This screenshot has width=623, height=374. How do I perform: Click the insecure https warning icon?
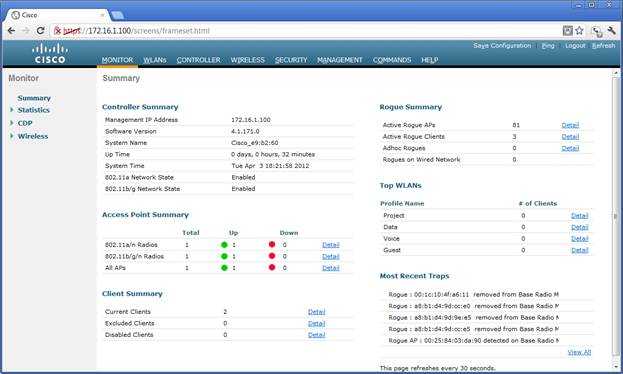point(58,31)
